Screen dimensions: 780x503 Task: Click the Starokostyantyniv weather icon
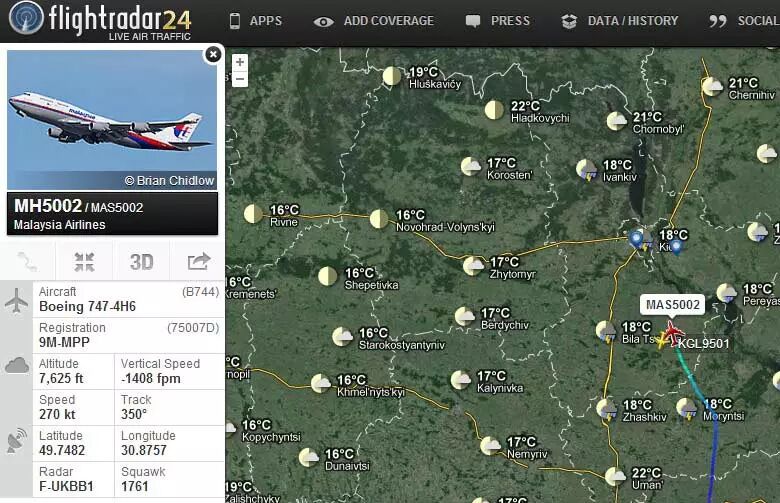click(x=342, y=336)
